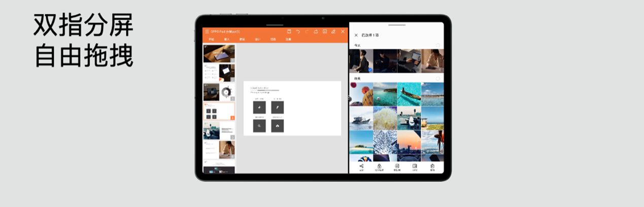The width and height of the screenshot is (644, 207).
Task: Click the top-right dark icon box on slide
Action: [277, 107]
